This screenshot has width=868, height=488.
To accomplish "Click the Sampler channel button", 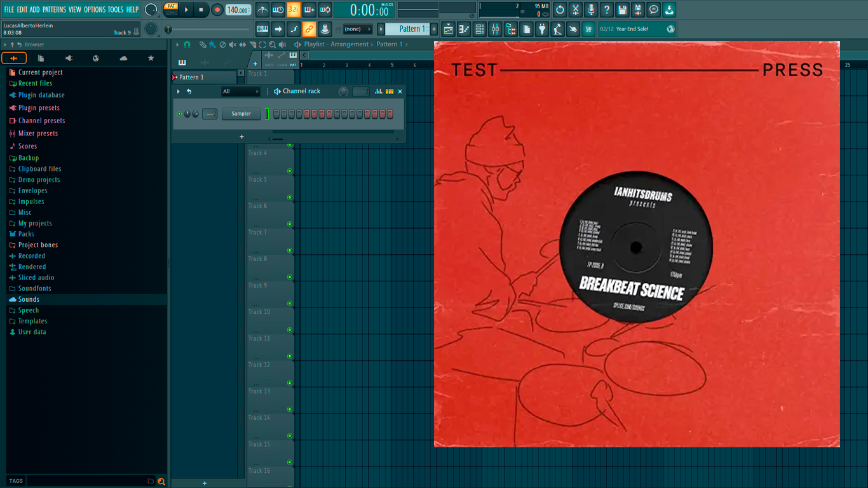I will (x=241, y=114).
